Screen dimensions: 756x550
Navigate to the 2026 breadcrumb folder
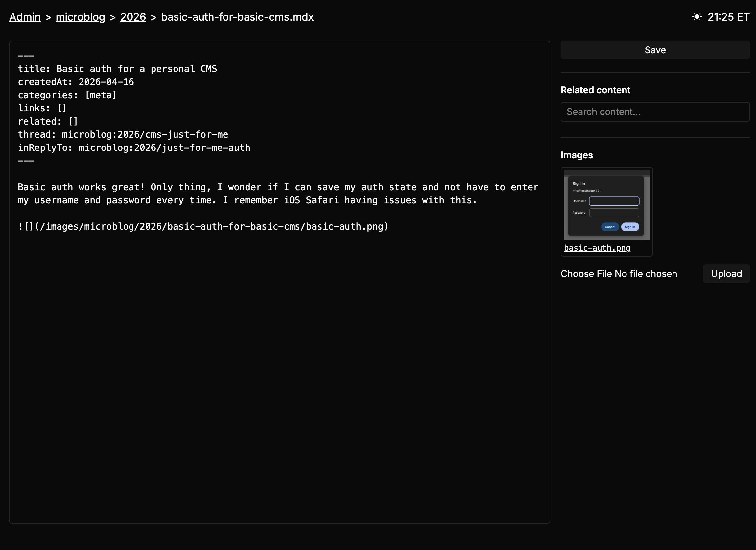pos(133,17)
